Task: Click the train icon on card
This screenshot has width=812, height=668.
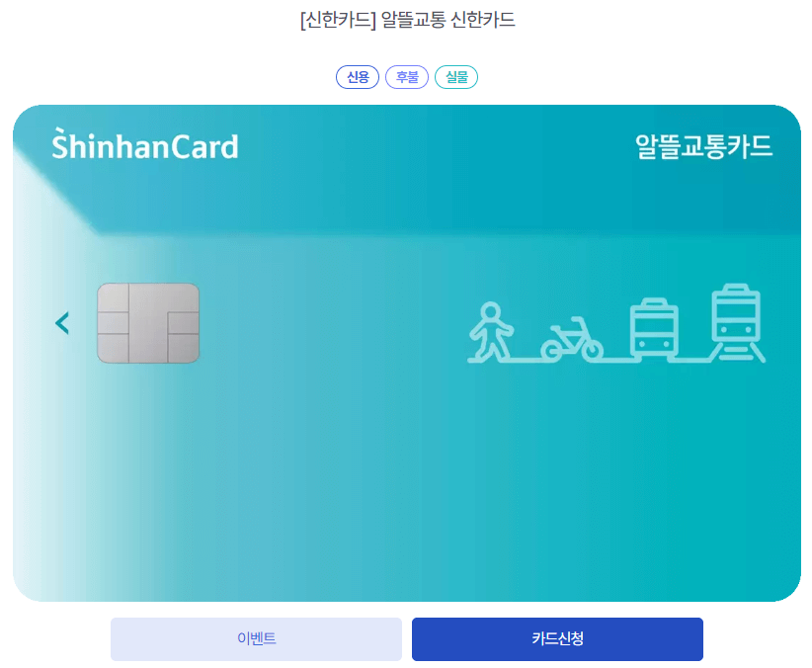Action: click(737, 322)
